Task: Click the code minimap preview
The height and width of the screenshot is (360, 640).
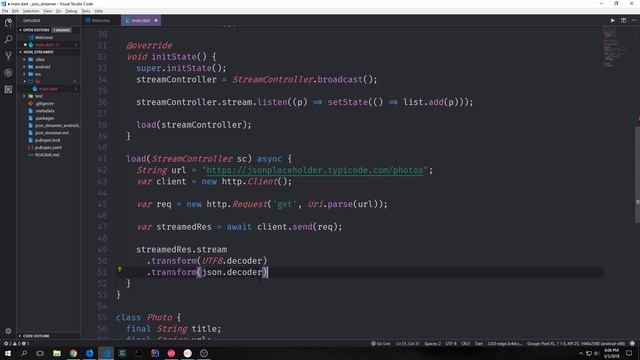Action: click(x=617, y=46)
